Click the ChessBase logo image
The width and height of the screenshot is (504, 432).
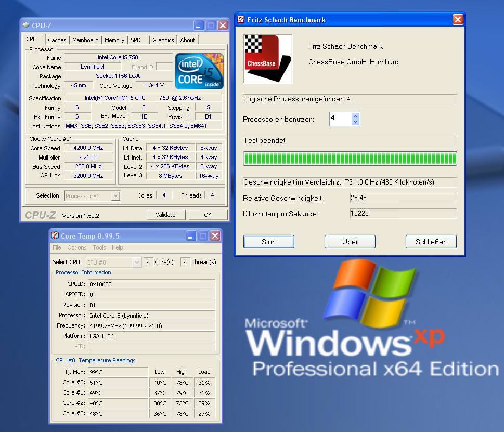(x=268, y=59)
